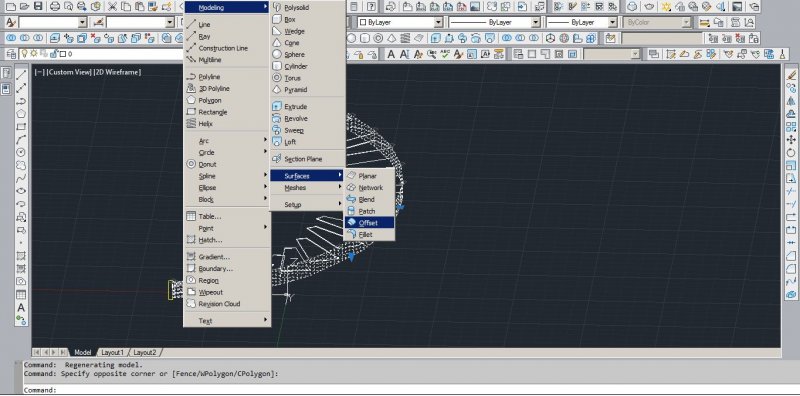
Task: Select the Arc tool in the Draw toolbar
Action: (21, 139)
